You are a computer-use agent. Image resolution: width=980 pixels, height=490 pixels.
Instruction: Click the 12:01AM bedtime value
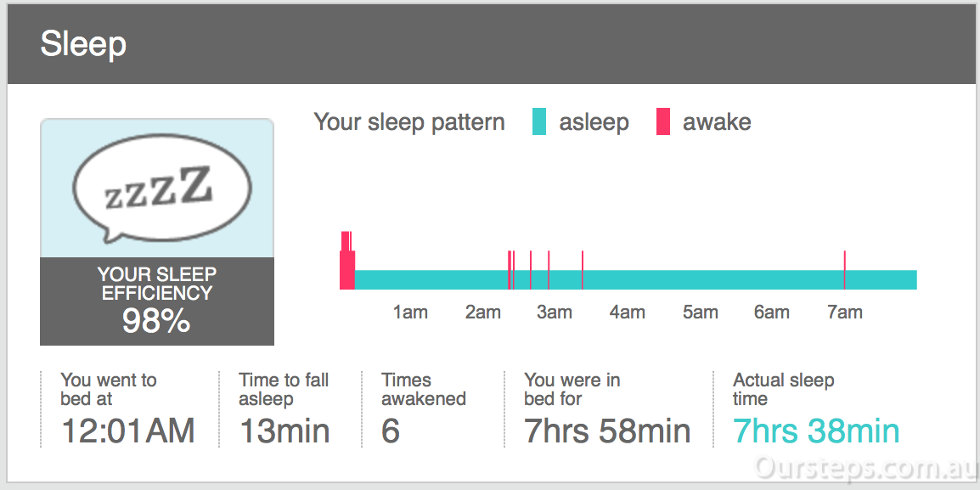pyautogui.click(x=128, y=431)
